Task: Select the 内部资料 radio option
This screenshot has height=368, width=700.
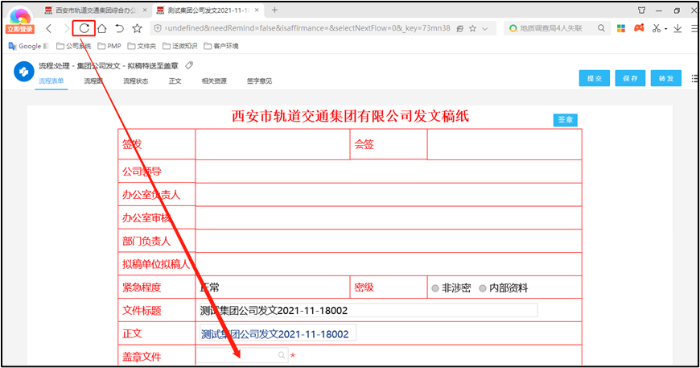Action: click(483, 289)
